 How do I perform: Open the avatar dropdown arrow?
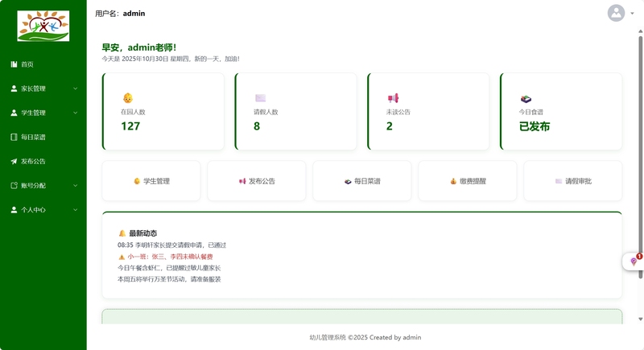(x=632, y=14)
